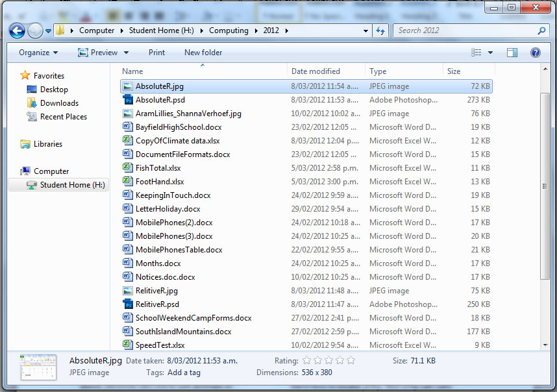Image resolution: width=557 pixels, height=392 pixels.
Task: Select SouthIslandMountains.docx file name
Action: click(x=183, y=332)
